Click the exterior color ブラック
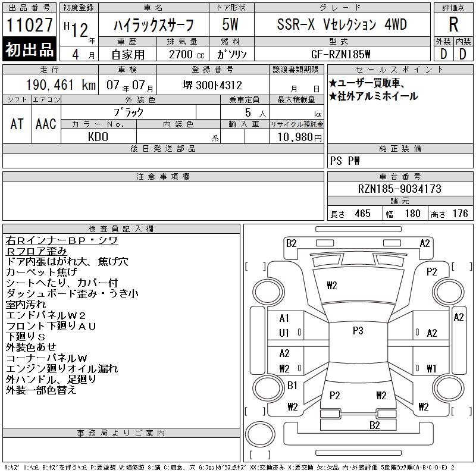The height and width of the screenshot is (476, 476). 129,112
